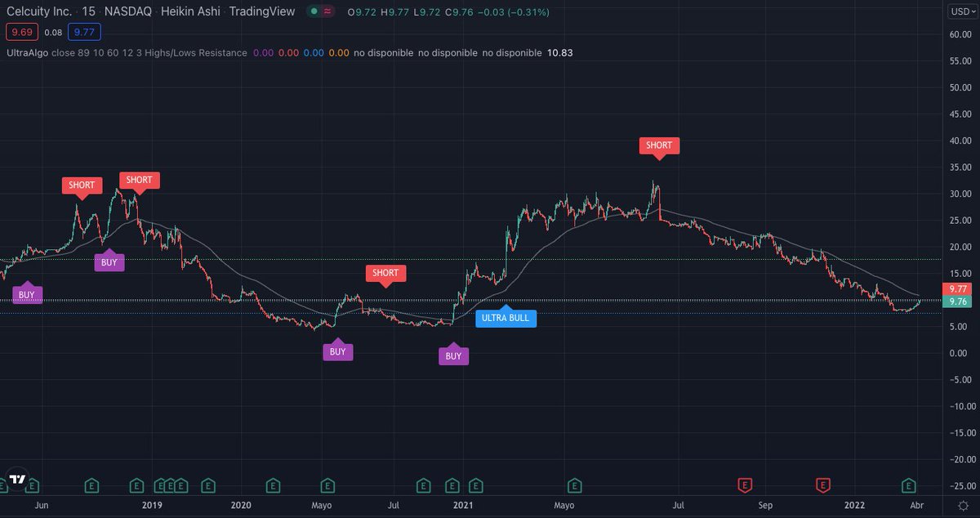Open the earnings marker above the Mayo label after 2020
Image resolution: width=980 pixels, height=518 pixels.
327,485
